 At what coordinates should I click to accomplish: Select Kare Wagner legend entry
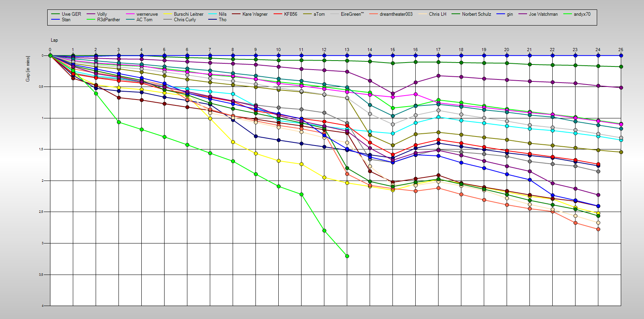(x=255, y=14)
